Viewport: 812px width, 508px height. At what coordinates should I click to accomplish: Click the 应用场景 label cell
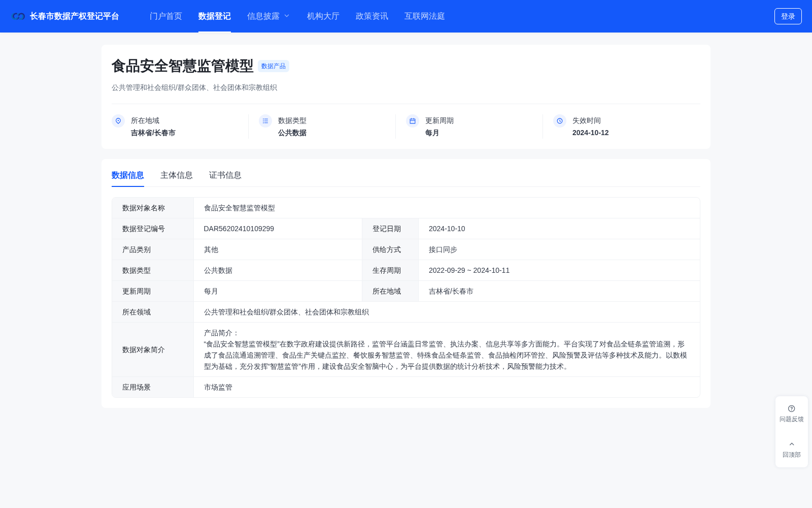[153, 387]
